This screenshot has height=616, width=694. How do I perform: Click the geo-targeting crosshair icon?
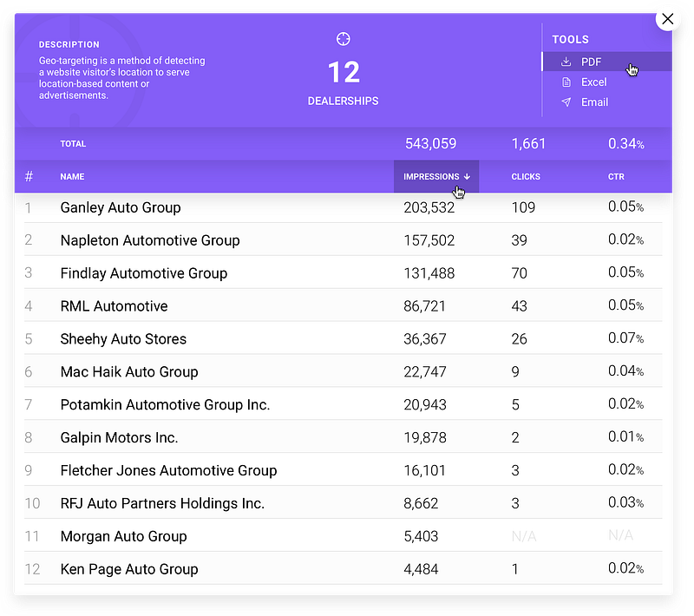(343, 38)
